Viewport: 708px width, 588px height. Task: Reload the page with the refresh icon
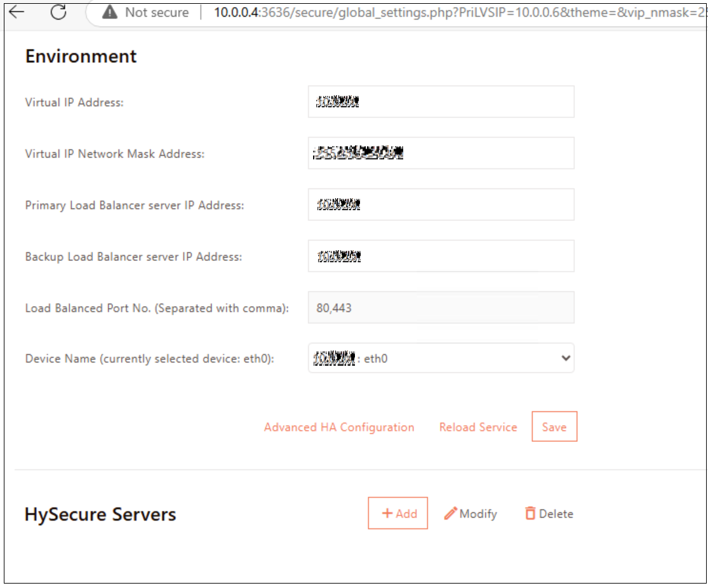click(58, 11)
